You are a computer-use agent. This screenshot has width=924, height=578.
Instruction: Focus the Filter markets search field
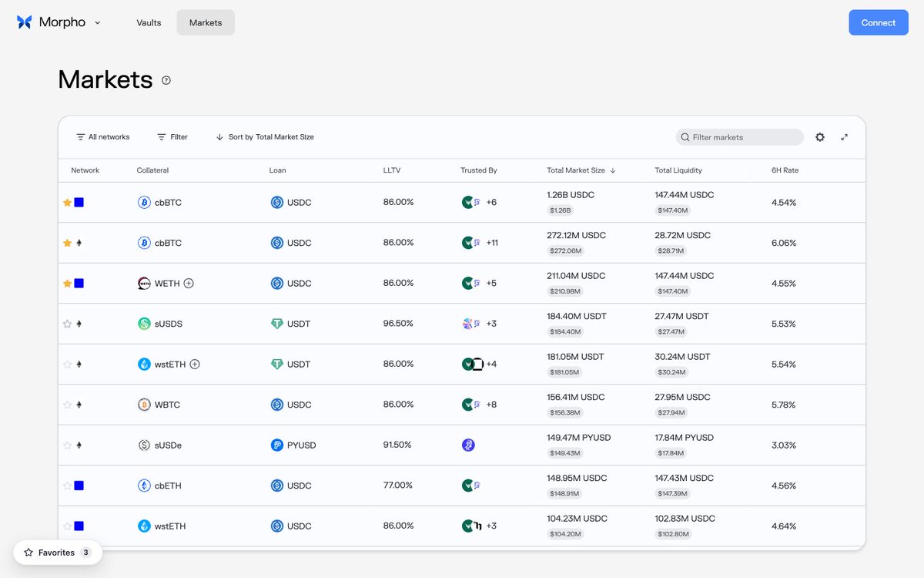point(740,137)
